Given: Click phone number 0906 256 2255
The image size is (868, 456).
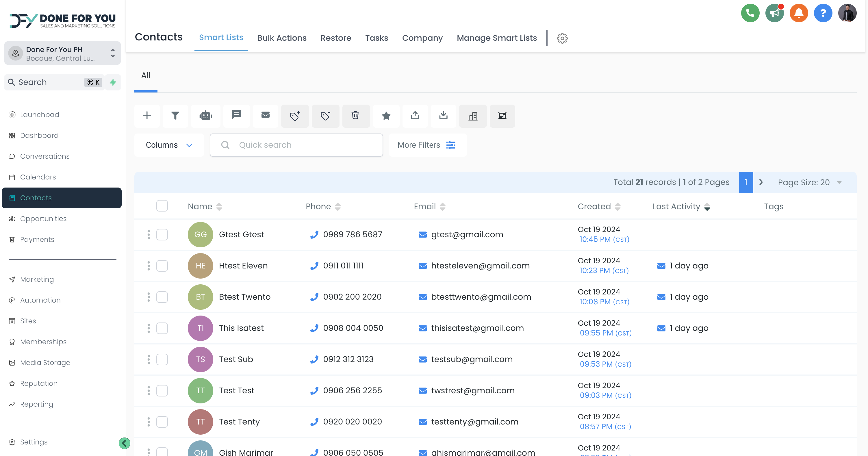Looking at the screenshot, I should (353, 391).
